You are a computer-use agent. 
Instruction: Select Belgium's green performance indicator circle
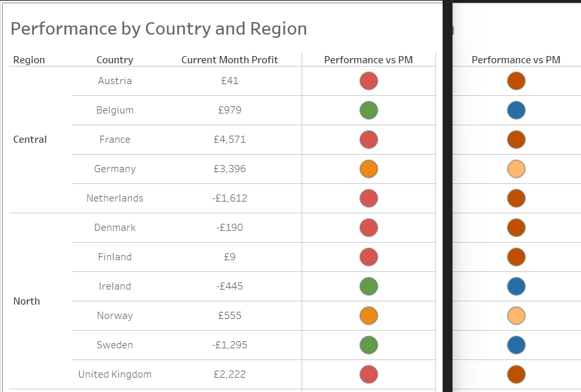[369, 110]
